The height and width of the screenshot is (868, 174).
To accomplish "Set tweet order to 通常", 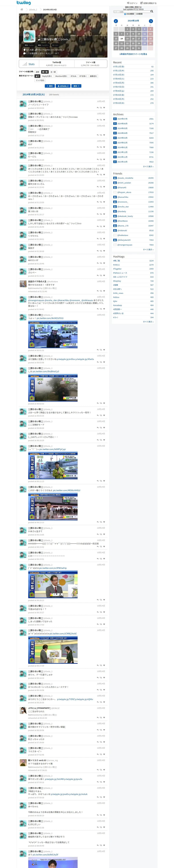I will click(x=38, y=72).
